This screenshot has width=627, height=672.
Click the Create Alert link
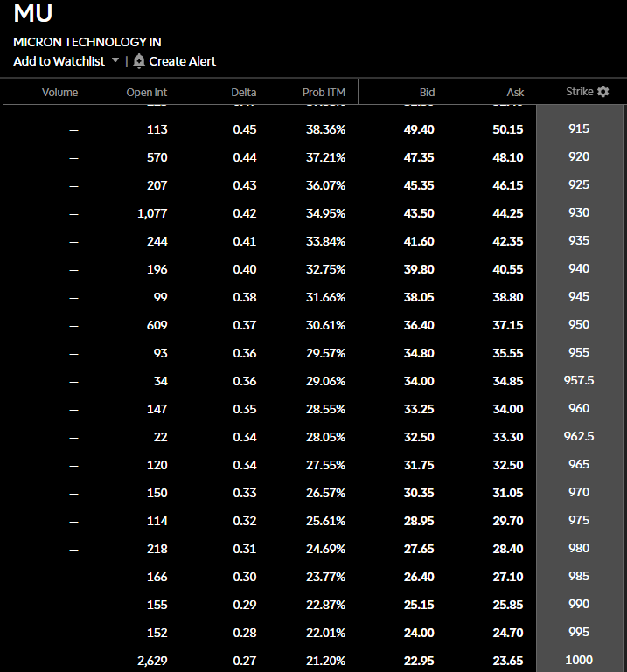click(x=182, y=61)
